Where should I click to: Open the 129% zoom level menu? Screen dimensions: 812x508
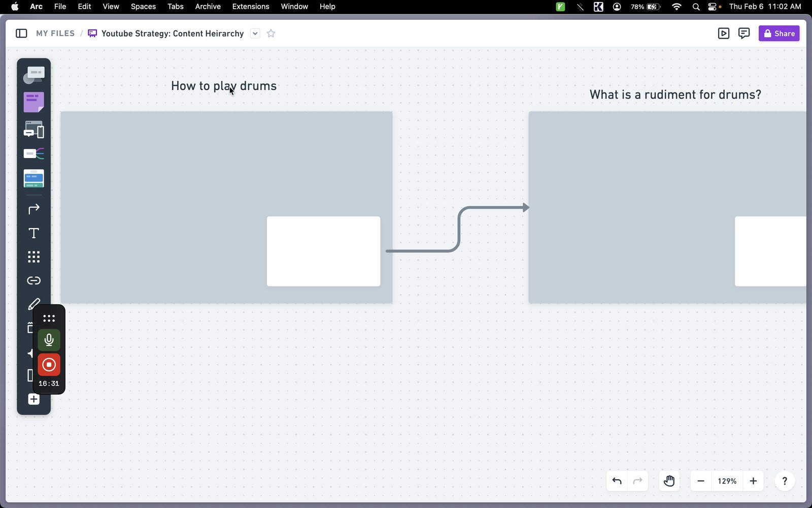[x=727, y=481]
